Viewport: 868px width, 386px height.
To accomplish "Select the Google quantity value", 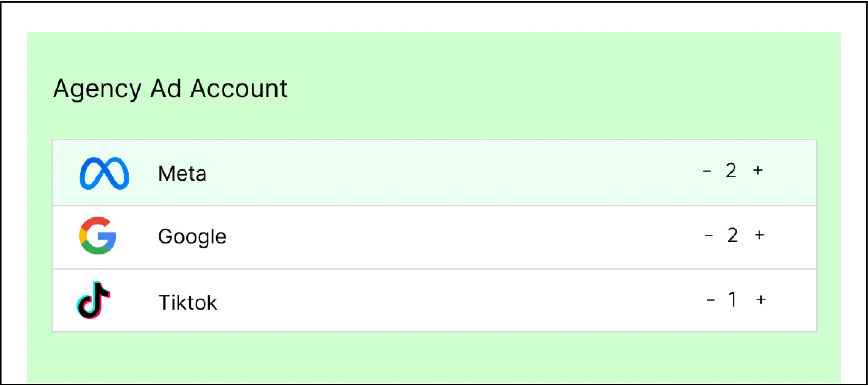I will tap(732, 236).
